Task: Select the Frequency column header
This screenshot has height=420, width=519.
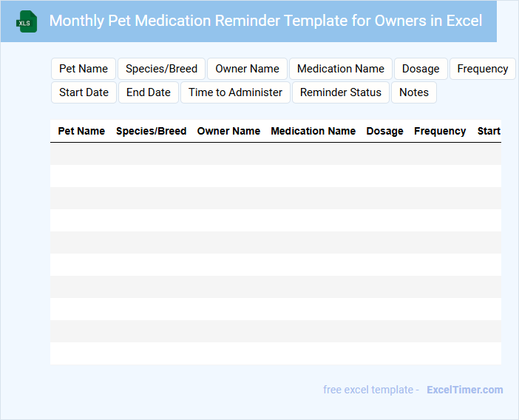Action: pyautogui.click(x=440, y=131)
